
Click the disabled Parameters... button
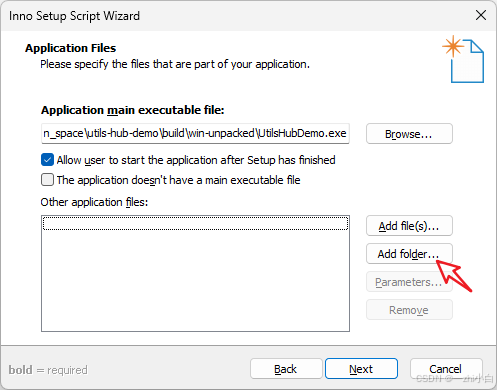409,282
